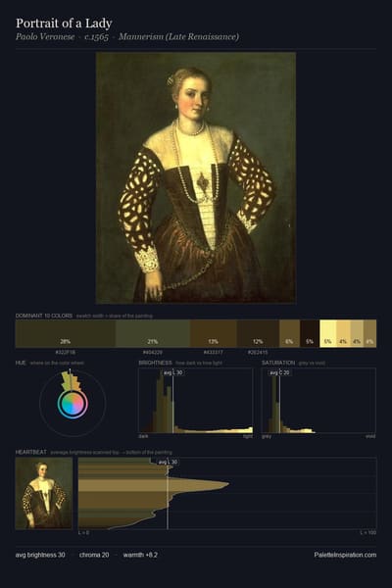Click the 'warmth +8.2' footer stat
This screenshot has width=392, height=588.
click(140, 555)
